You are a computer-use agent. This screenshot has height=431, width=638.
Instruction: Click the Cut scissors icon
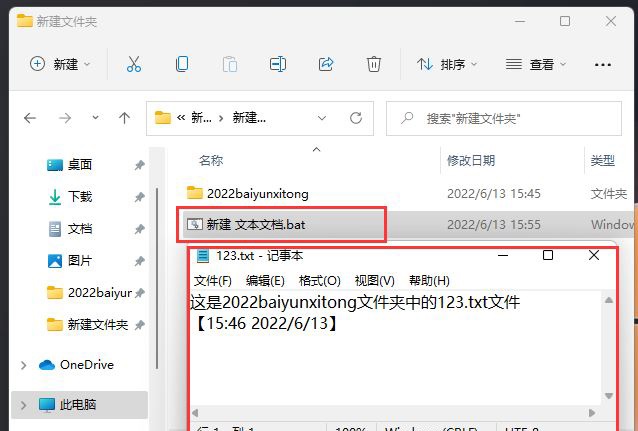(133, 64)
